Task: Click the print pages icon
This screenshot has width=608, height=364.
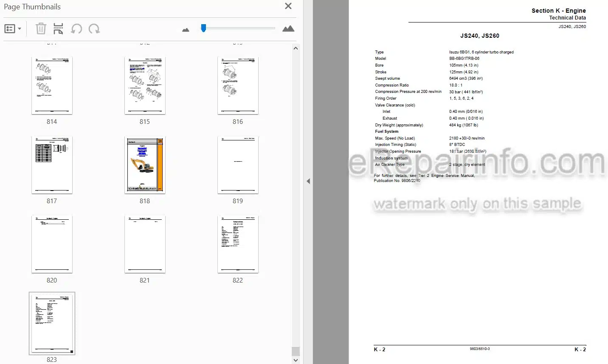Action: click(x=58, y=29)
